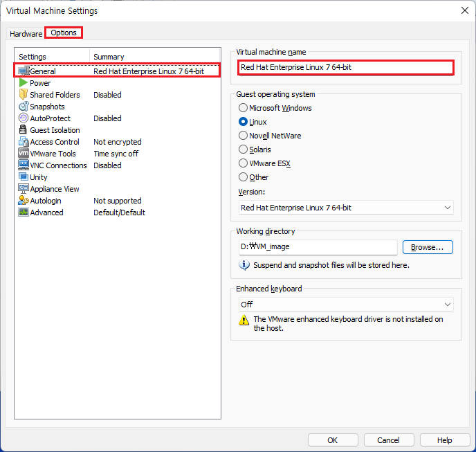Select the Access Control label
This screenshot has height=452, width=476.
click(55, 142)
